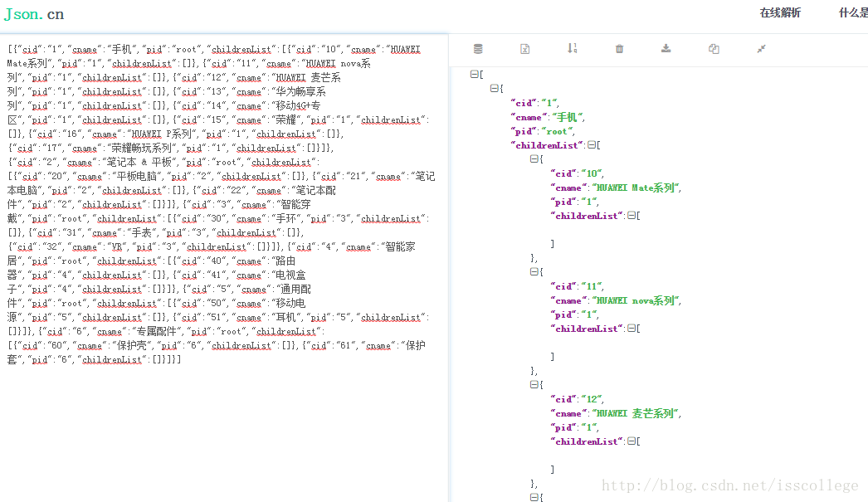Collapse the object above cid 10

[x=534, y=158]
